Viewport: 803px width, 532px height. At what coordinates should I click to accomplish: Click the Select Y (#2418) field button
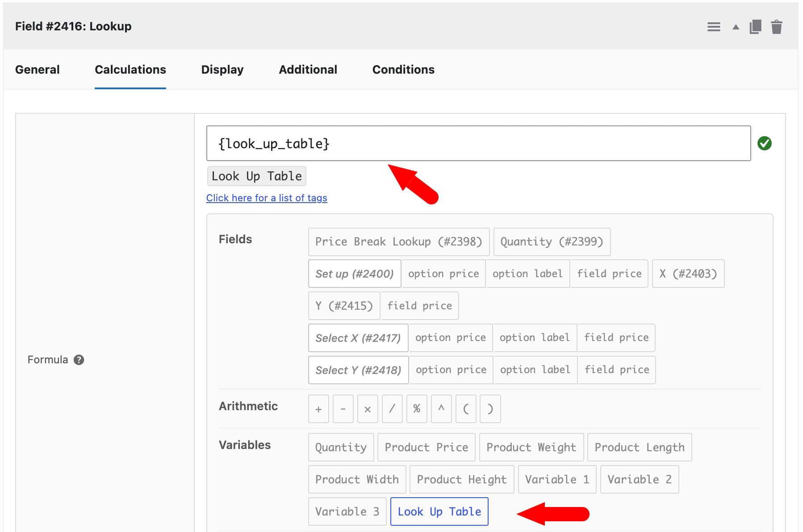(359, 370)
